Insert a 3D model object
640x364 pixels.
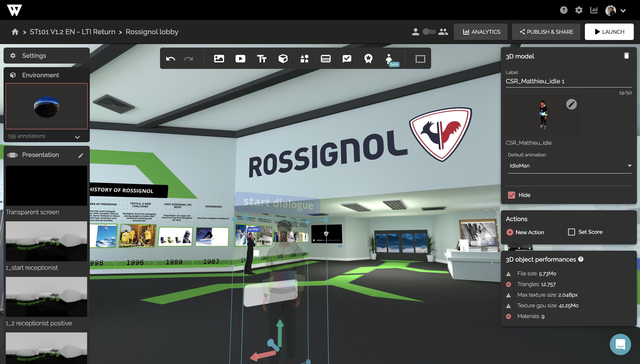283,59
